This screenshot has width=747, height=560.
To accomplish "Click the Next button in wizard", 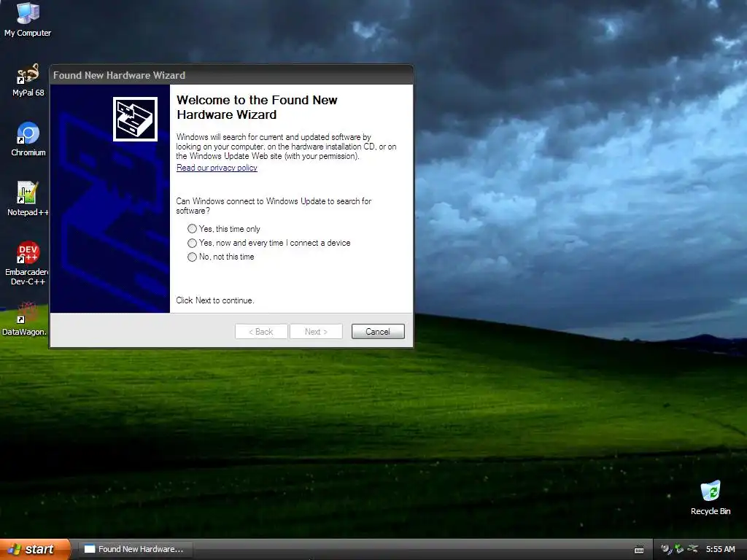I will pyautogui.click(x=316, y=332).
